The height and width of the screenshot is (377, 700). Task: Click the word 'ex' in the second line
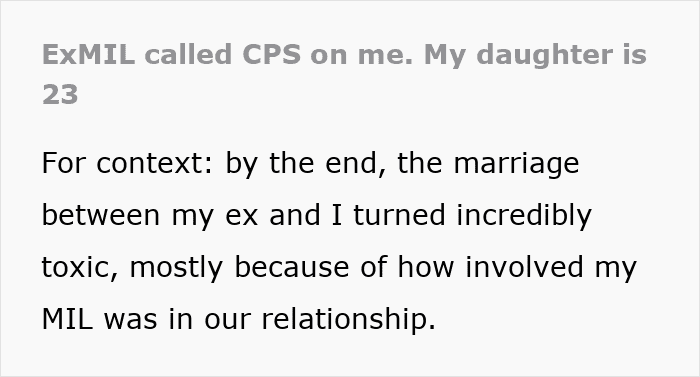pyautogui.click(x=242, y=217)
